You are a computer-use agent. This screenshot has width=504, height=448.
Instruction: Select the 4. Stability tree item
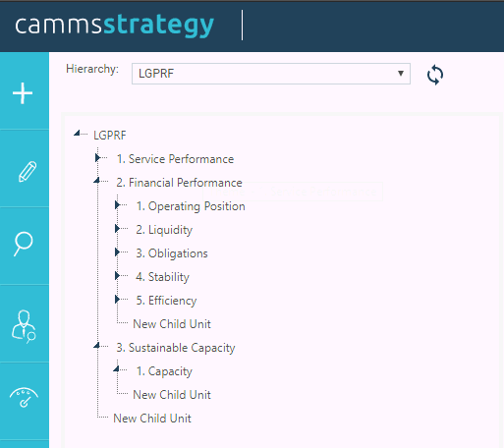pos(163,277)
